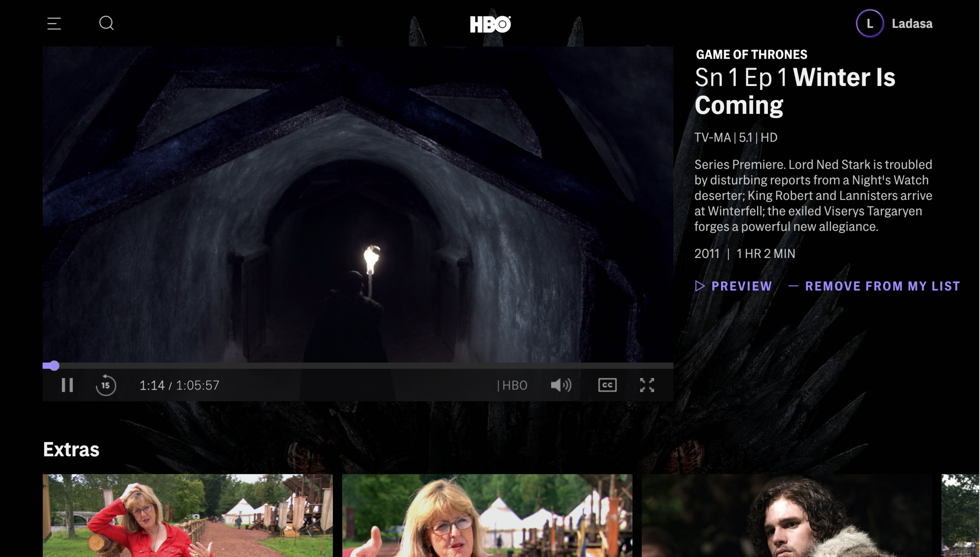Click the Ladasa profile name
The width and height of the screenshot is (980, 557).
point(912,24)
